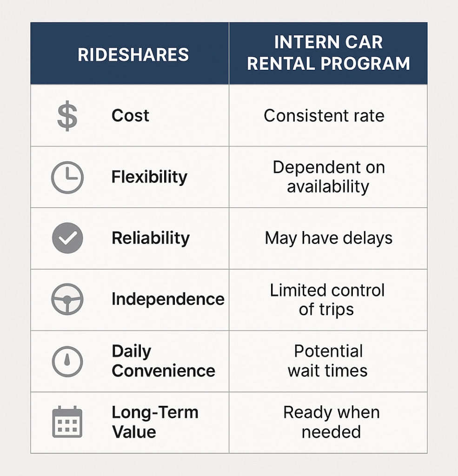Viewport: 458px width, 476px height.
Task: Click the 'May have delays' text
Action: [328, 238]
